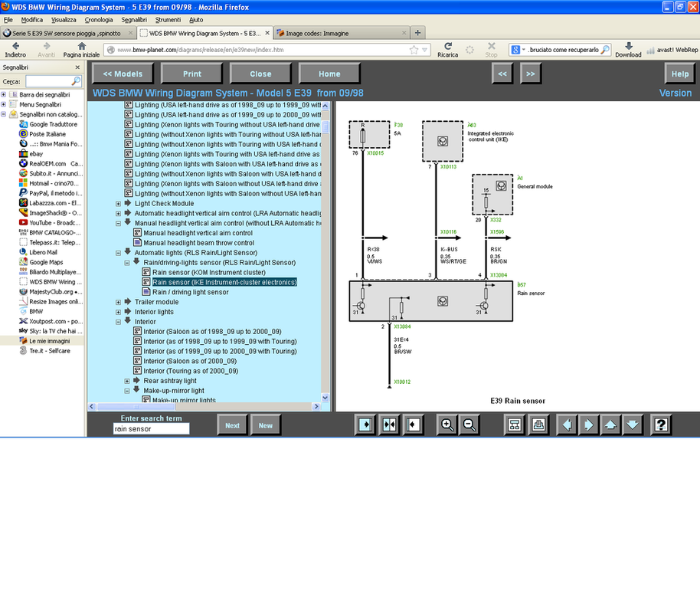Click the tree scroll down arrow
700x613 pixels.
pos(325,398)
